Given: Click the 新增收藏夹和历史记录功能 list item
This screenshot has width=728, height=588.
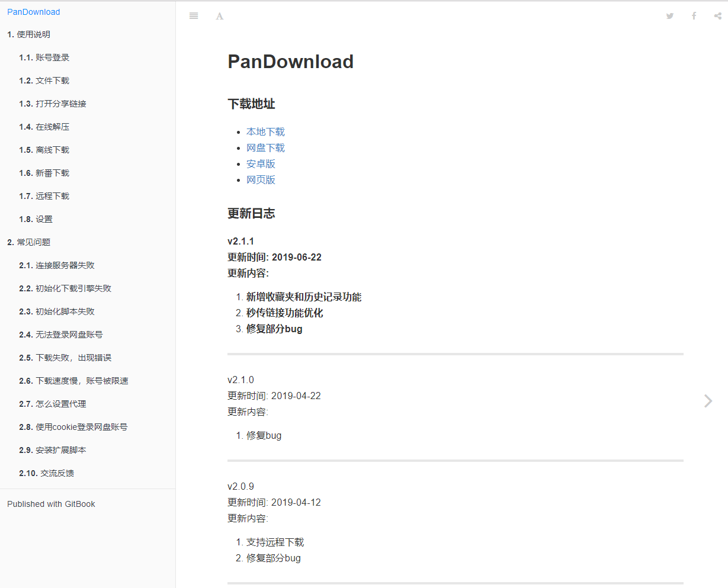Looking at the screenshot, I should (x=304, y=297).
